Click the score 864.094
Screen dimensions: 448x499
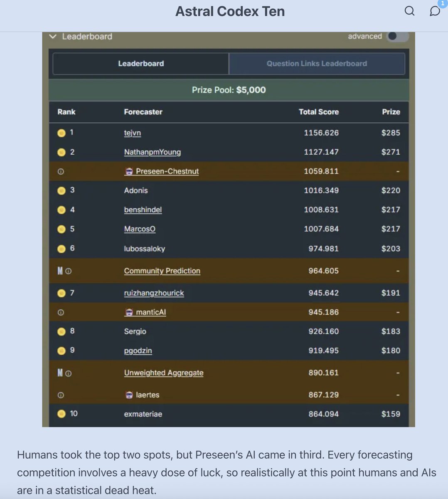click(x=323, y=414)
